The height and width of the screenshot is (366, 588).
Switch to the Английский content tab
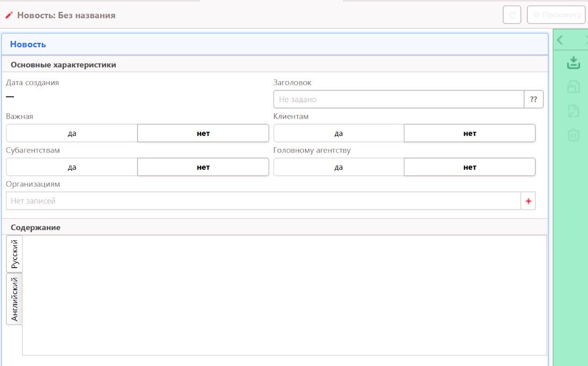click(x=14, y=299)
